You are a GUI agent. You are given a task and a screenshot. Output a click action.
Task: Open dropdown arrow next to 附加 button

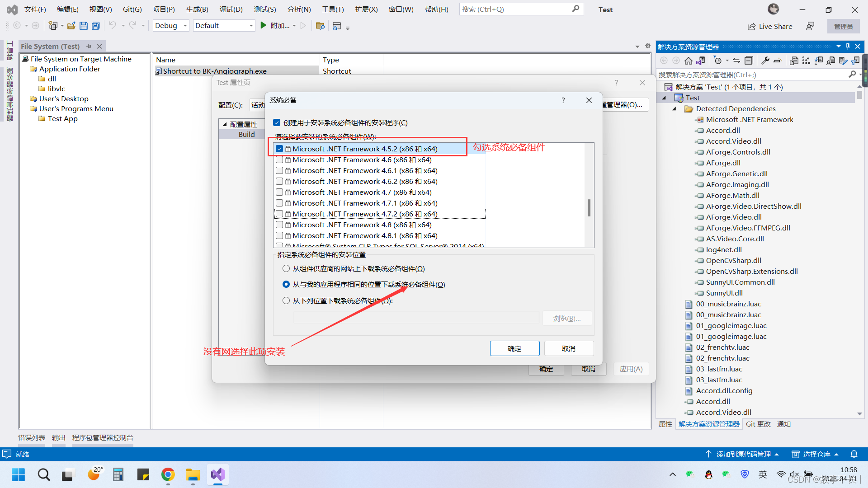click(x=294, y=26)
